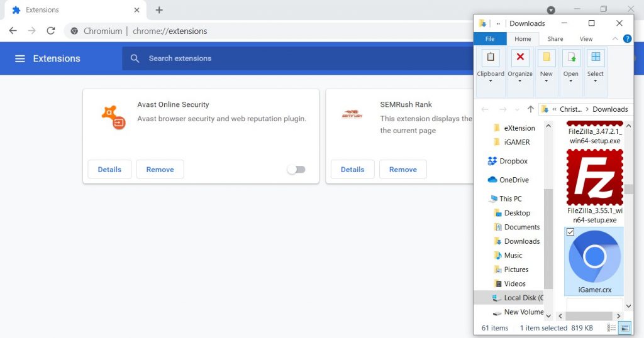Open recent locations dropdown in Explorer
The height and width of the screenshot is (338, 644).
(517, 109)
